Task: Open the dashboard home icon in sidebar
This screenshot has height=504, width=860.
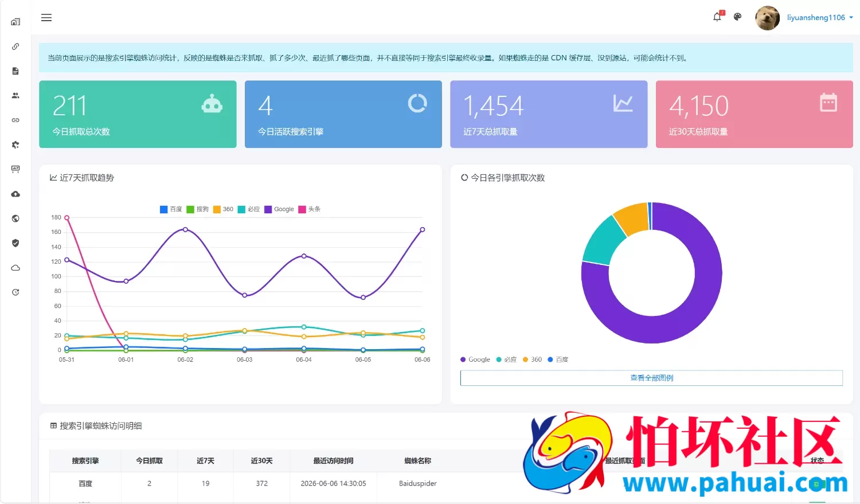Action: click(15, 22)
